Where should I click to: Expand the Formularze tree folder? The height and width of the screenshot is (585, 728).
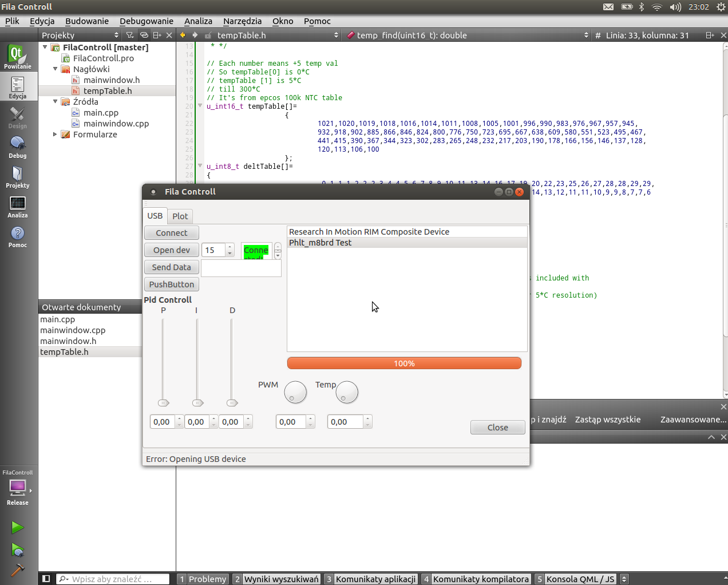pyautogui.click(x=56, y=135)
